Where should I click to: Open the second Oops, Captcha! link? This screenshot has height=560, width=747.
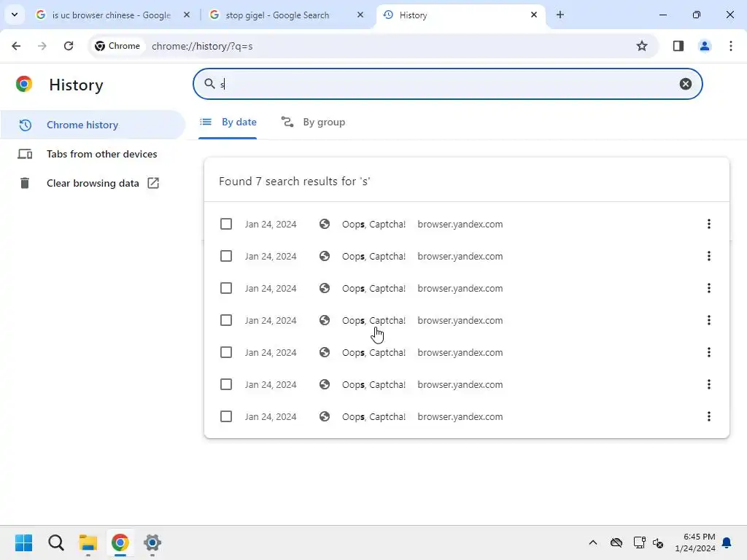pyautogui.click(x=373, y=256)
